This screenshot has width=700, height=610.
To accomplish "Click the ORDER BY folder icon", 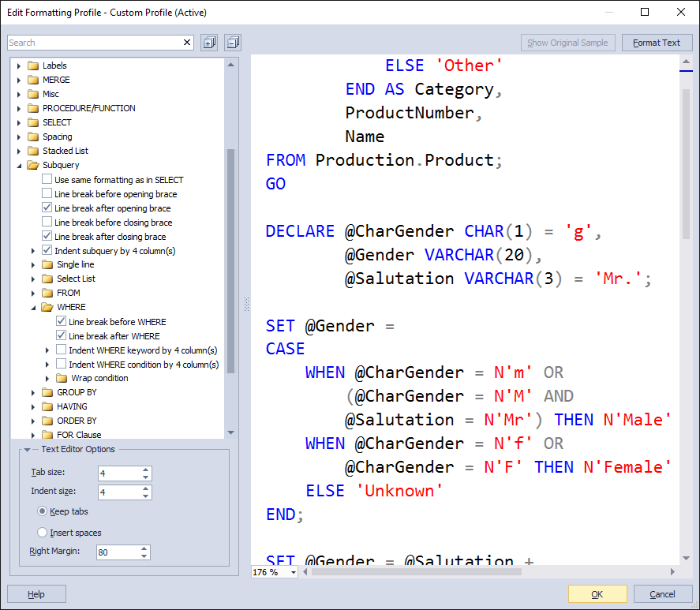I will pos(47,421).
